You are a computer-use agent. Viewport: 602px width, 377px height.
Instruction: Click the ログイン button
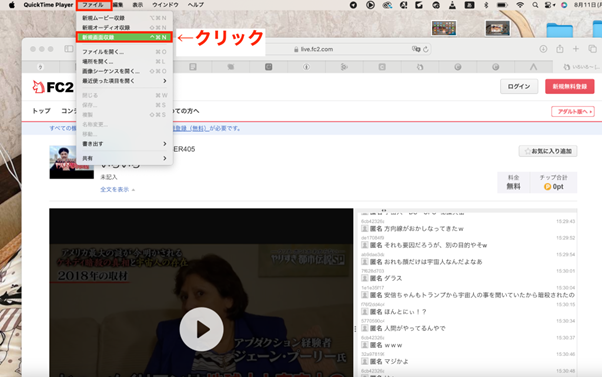click(519, 86)
